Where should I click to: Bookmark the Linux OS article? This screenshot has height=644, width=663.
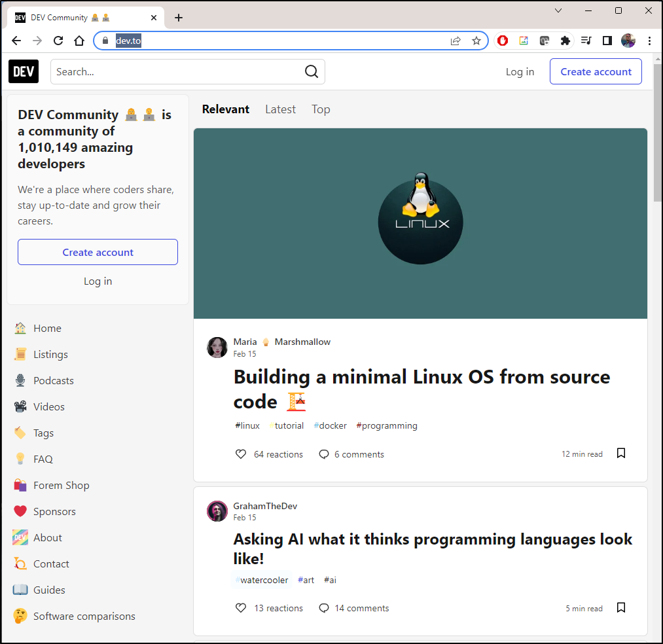coord(621,454)
